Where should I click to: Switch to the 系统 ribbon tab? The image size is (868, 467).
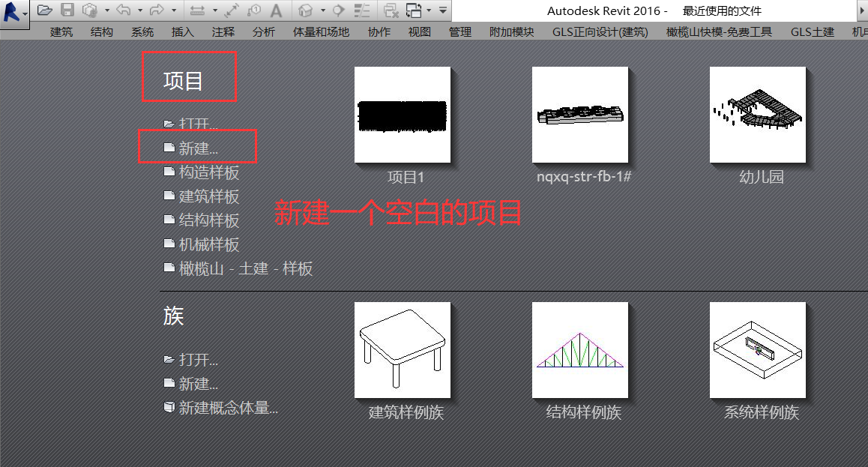tap(142, 32)
